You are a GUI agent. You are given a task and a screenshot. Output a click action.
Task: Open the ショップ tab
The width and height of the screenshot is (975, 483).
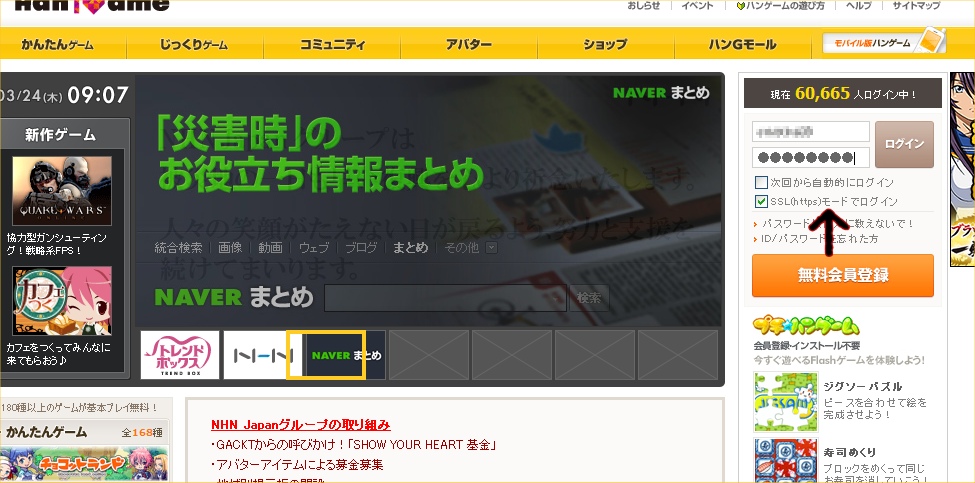pyautogui.click(x=605, y=45)
